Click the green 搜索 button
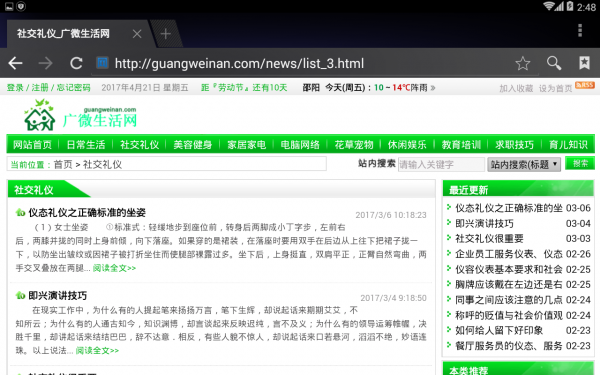Viewport: 600px width, 375px height. (580, 163)
